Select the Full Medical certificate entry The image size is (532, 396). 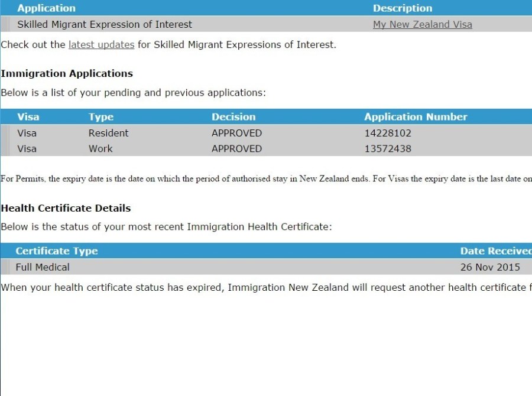tap(43, 267)
